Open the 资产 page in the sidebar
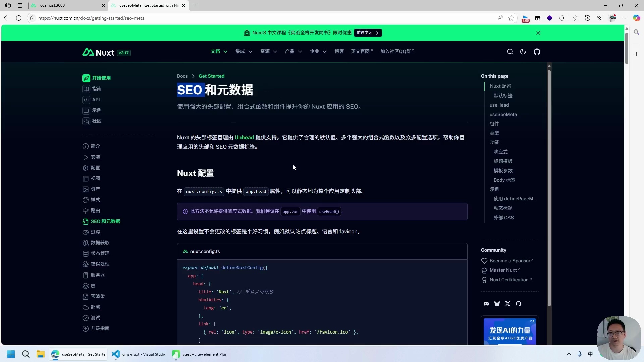Screen dimensions: 644x362 point(91,189)
